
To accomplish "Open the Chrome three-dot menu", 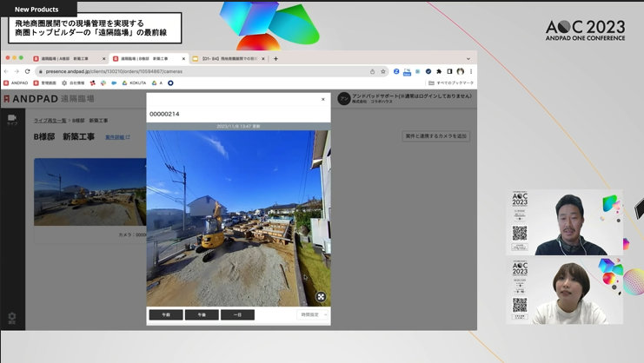I will [x=471, y=71].
